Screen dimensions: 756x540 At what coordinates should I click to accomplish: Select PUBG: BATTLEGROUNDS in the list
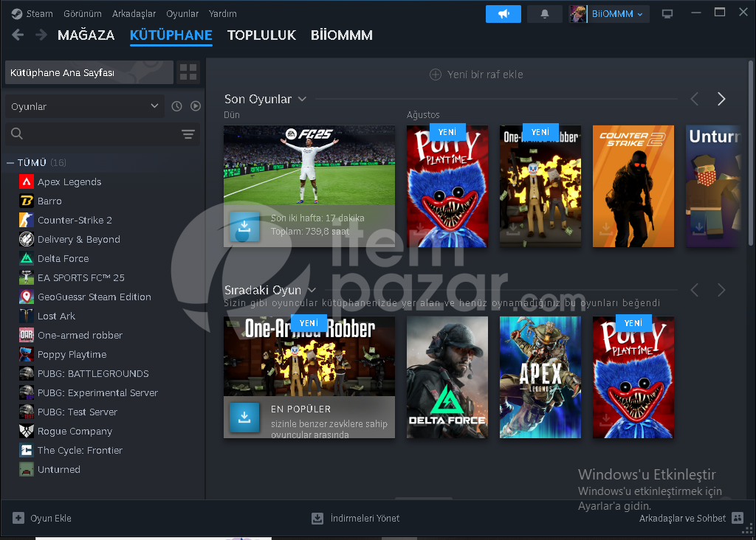(93, 373)
